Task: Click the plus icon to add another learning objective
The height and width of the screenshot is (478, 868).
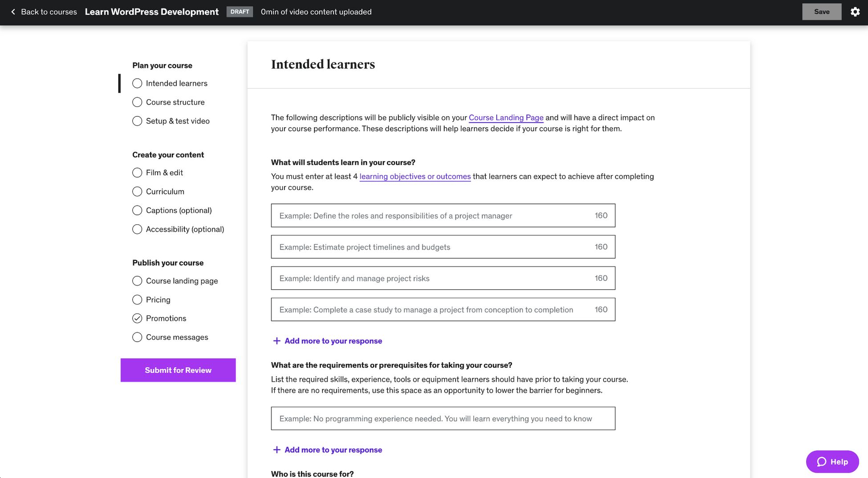Action: [x=276, y=340]
